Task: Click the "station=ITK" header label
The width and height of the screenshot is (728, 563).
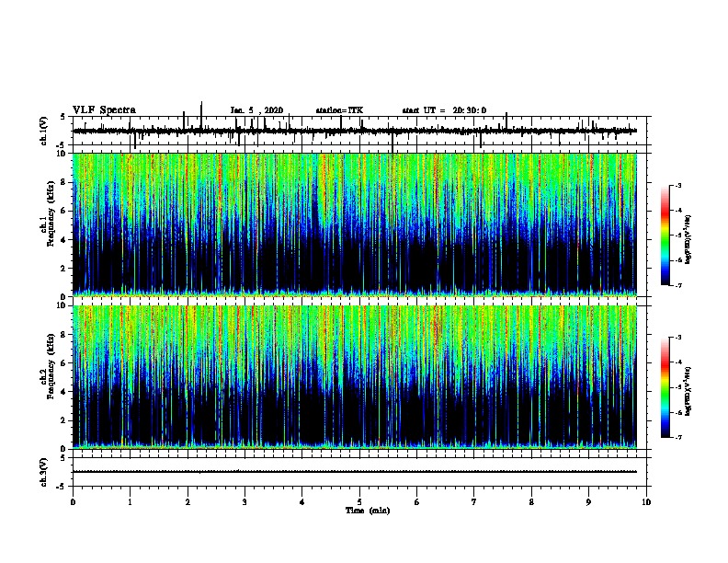Action: click(339, 110)
